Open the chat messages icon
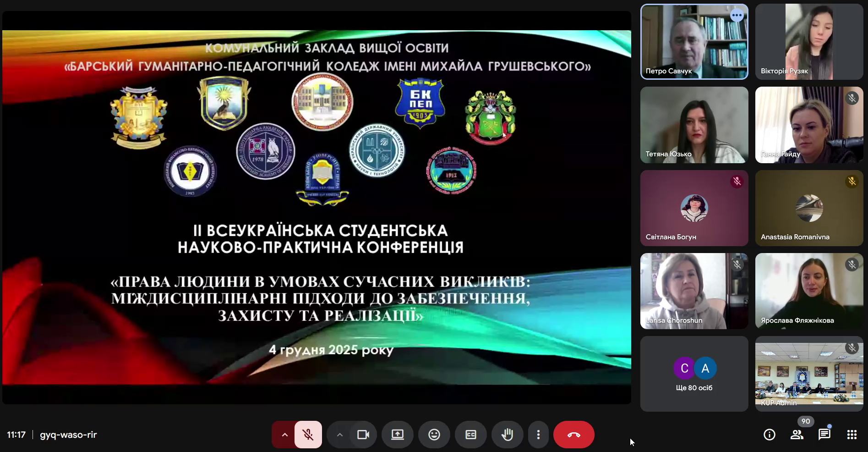The height and width of the screenshot is (452, 868). pos(824,435)
